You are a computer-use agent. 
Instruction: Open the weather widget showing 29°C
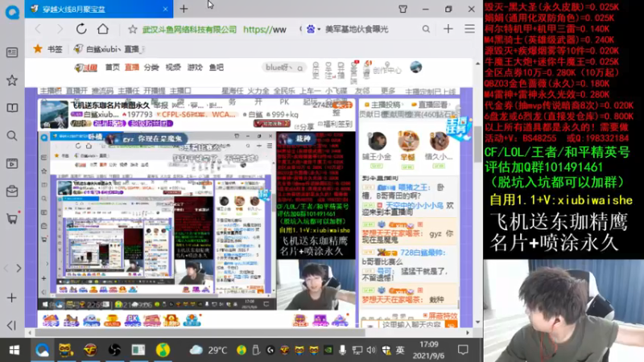click(208, 350)
